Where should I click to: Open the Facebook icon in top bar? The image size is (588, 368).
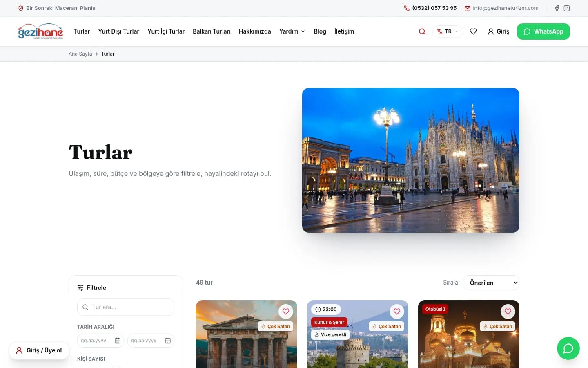point(557,8)
